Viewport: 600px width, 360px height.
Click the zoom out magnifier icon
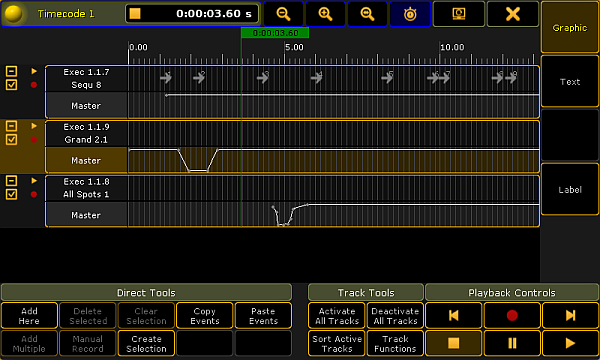(x=283, y=14)
